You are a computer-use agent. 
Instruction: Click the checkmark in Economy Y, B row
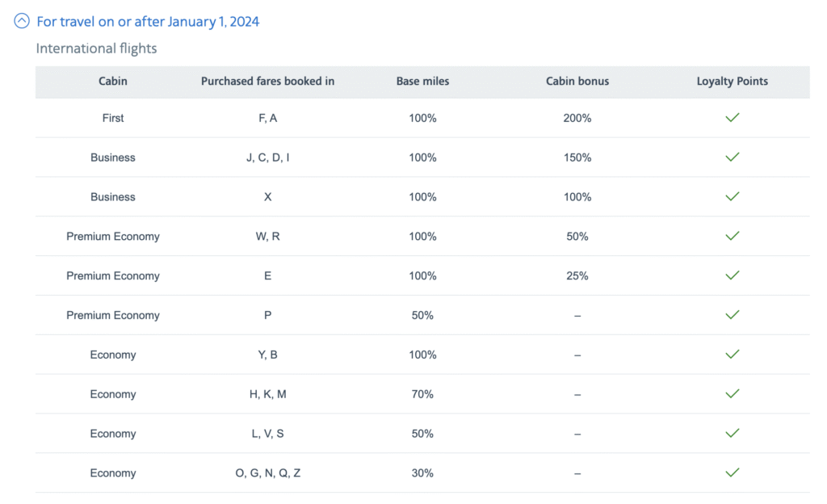(733, 355)
